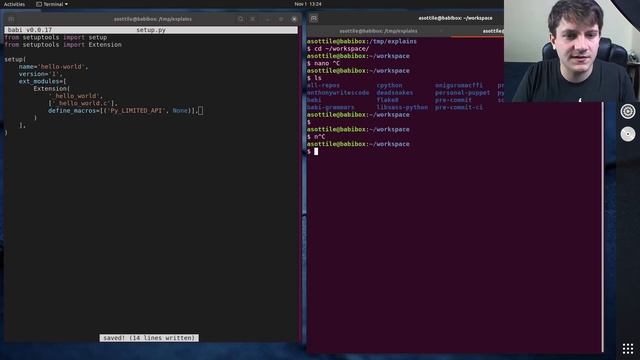Screen dimensions: 640x360
Task: Show Applications grid icon
Action: (628, 349)
